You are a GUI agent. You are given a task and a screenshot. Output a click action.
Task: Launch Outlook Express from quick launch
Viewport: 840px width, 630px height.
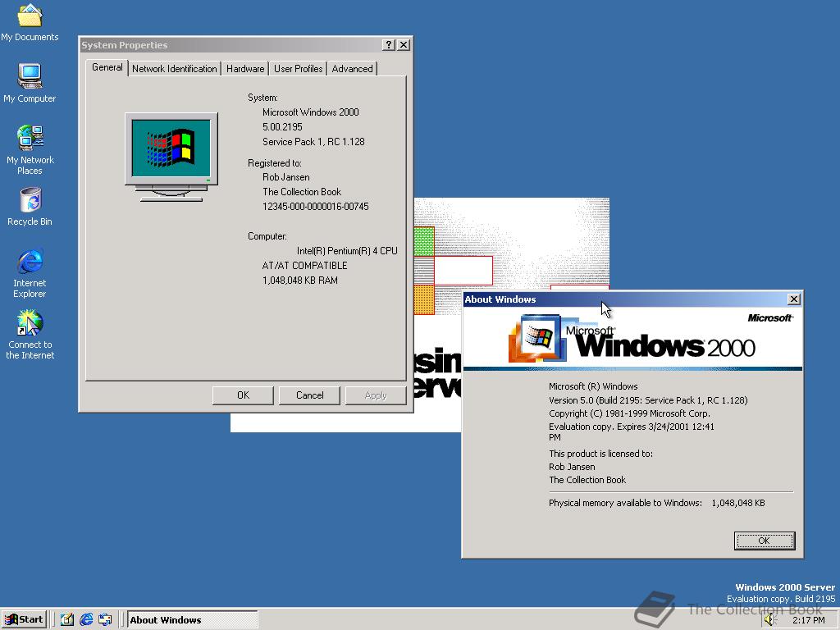point(105,620)
